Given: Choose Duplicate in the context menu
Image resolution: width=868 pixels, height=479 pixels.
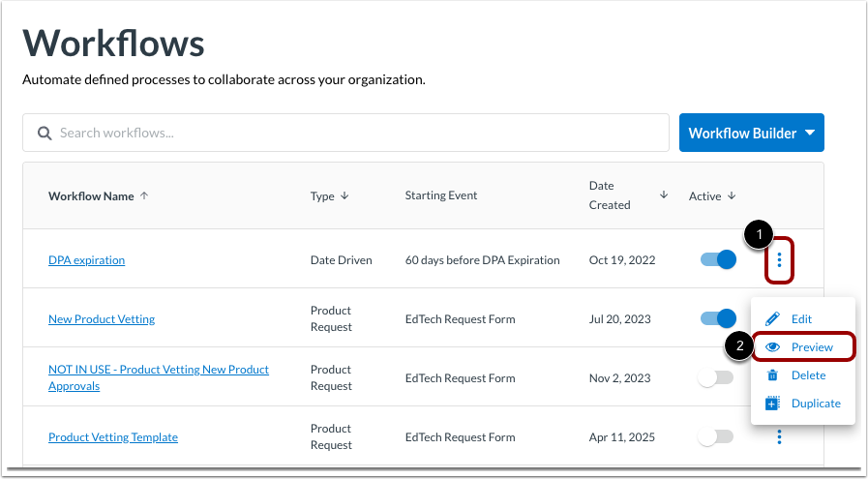Looking at the screenshot, I should tap(816, 404).
